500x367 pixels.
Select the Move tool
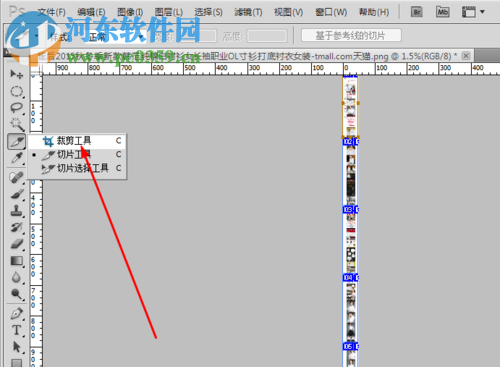click(16, 74)
